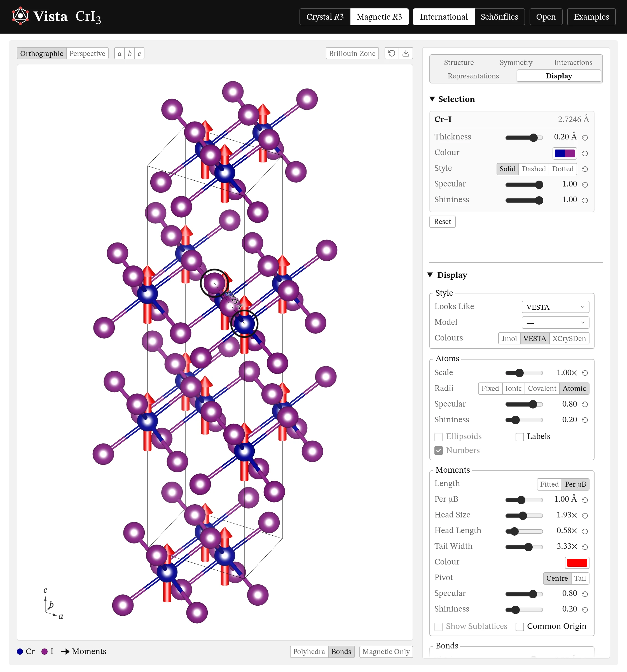Open the Examples menu button

pos(591,17)
